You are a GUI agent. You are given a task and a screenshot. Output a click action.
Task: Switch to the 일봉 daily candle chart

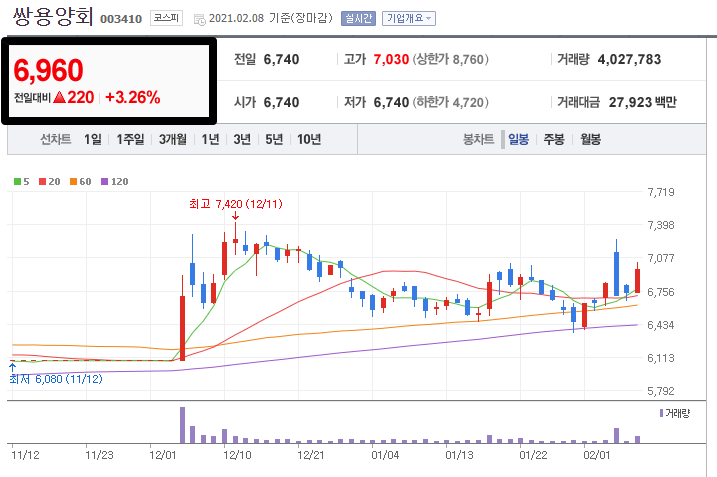(x=519, y=139)
